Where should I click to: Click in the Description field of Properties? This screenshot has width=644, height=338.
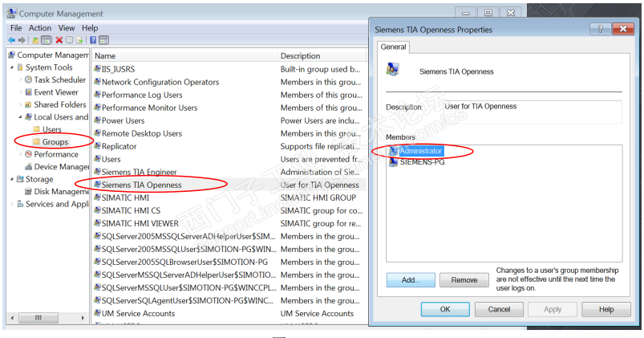point(533,112)
